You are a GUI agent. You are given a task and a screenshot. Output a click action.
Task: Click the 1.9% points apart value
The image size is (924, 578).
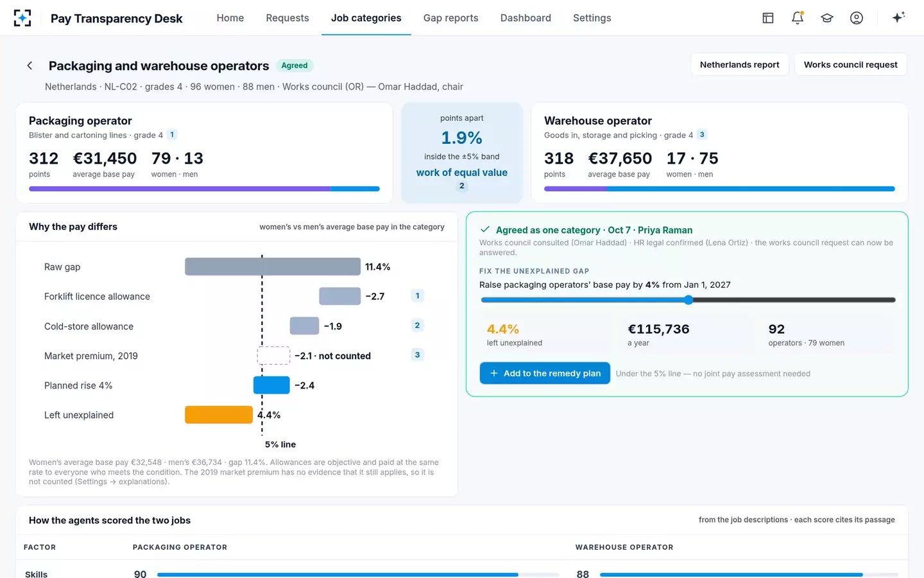[462, 138]
